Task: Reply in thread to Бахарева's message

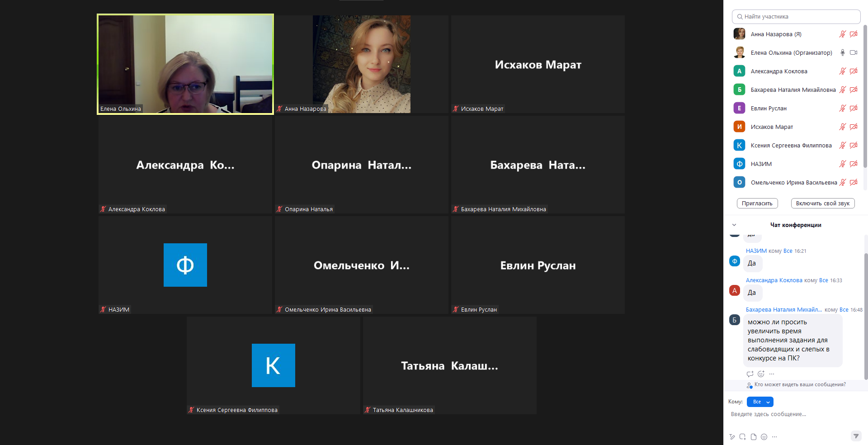Action: pyautogui.click(x=750, y=374)
